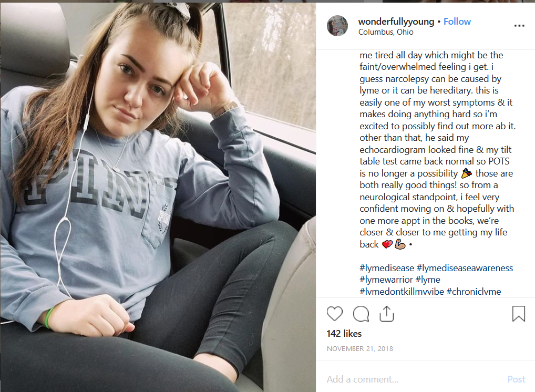The height and width of the screenshot is (392, 535).
Task: Open the #lymediseaseawareness hashtag
Action: [x=465, y=268]
